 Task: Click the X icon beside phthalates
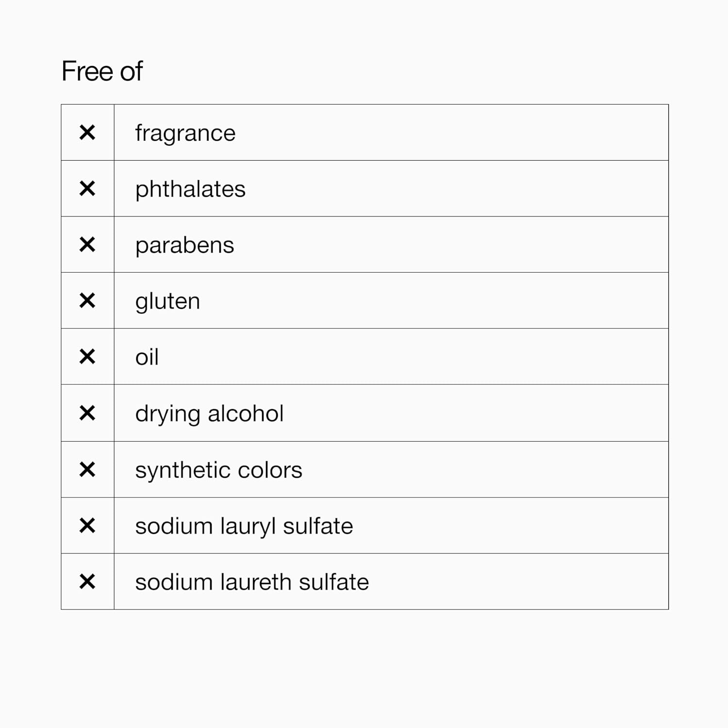click(x=87, y=188)
